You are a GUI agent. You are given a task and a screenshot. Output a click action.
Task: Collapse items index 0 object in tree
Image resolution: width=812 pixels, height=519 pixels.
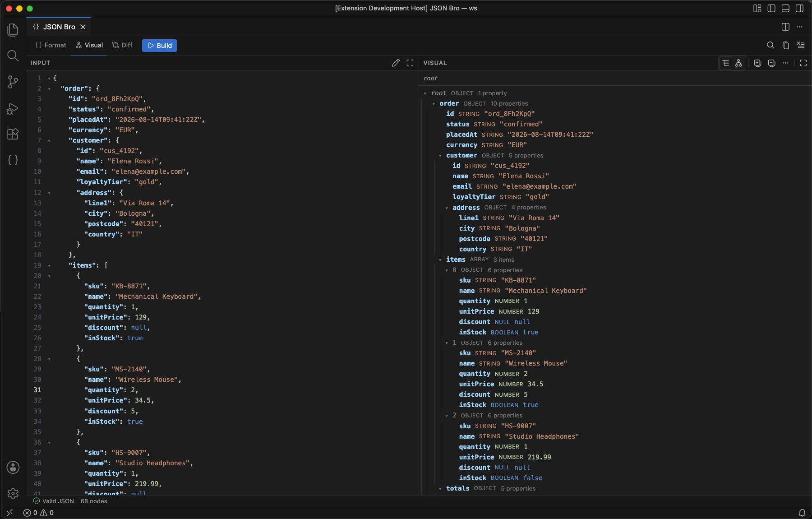447,270
